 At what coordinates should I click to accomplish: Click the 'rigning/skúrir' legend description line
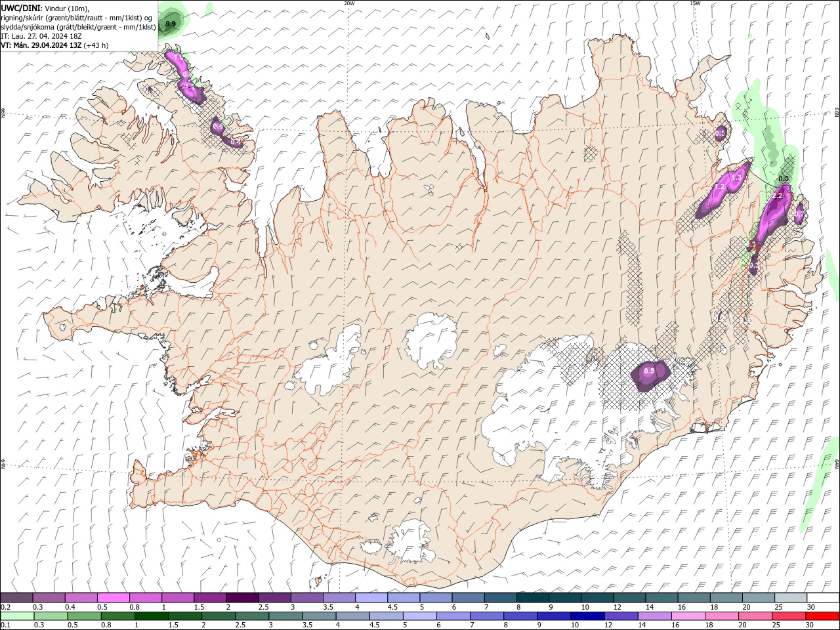pyautogui.click(x=77, y=18)
